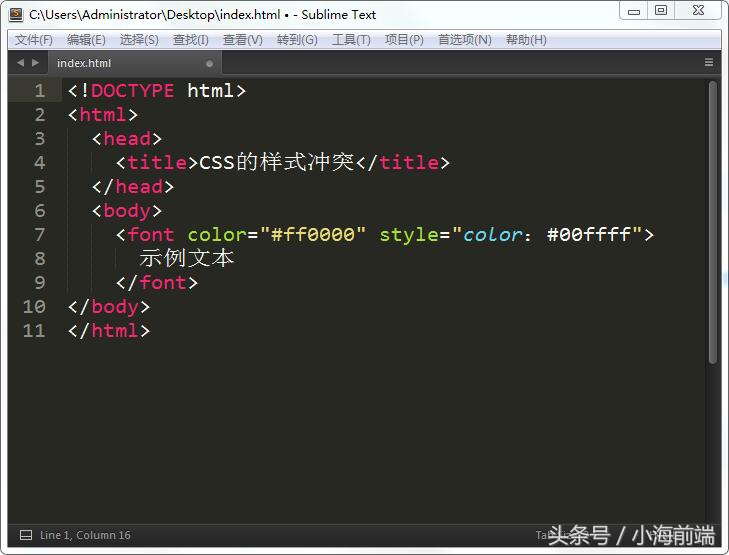This screenshot has width=729, height=555.
Task: Select the index.html tab
Action: pyautogui.click(x=134, y=63)
